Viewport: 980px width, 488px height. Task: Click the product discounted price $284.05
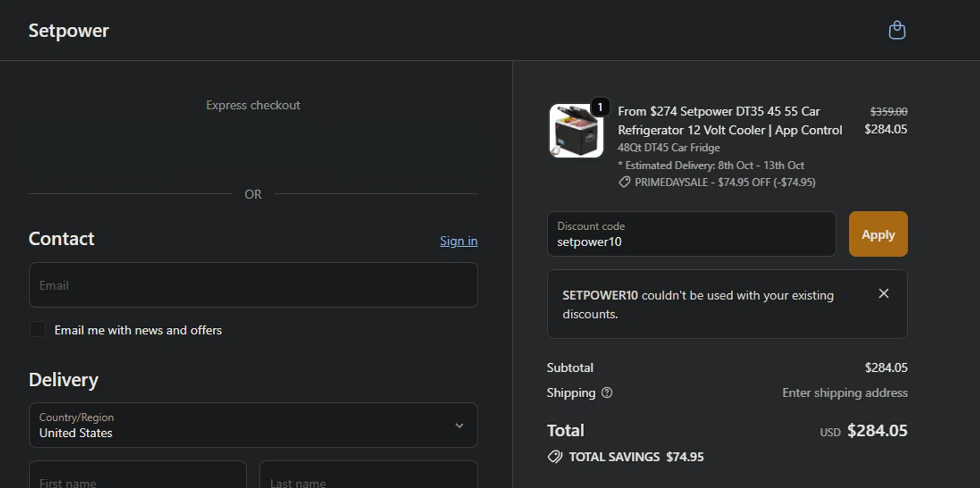pos(886,129)
